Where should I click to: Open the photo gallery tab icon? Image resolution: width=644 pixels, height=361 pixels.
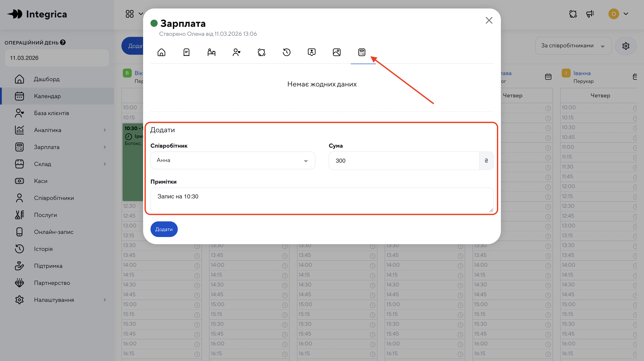tap(337, 52)
